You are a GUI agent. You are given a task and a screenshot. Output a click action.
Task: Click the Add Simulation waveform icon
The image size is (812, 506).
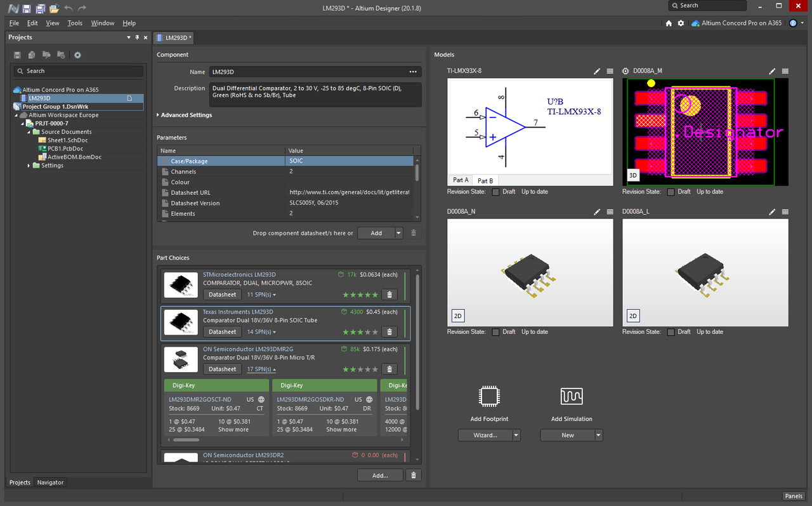coord(572,397)
